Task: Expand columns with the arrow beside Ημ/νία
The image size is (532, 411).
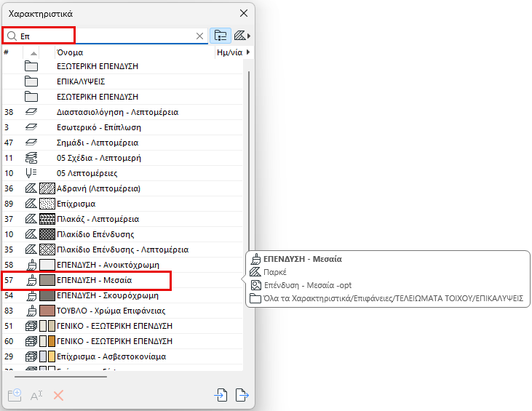Action: pos(248,52)
